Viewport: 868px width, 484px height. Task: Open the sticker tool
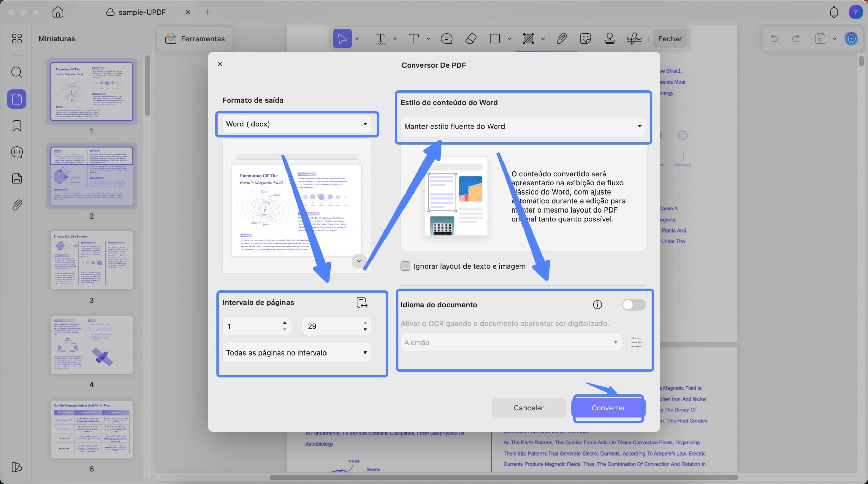click(x=586, y=39)
